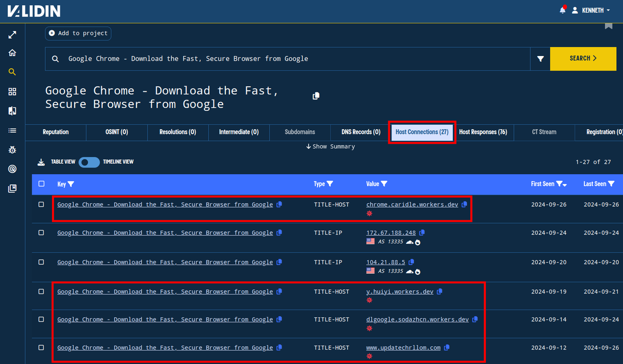
Task: Open the search icon in sidebar
Action: pyautogui.click(x=12, y=72)
